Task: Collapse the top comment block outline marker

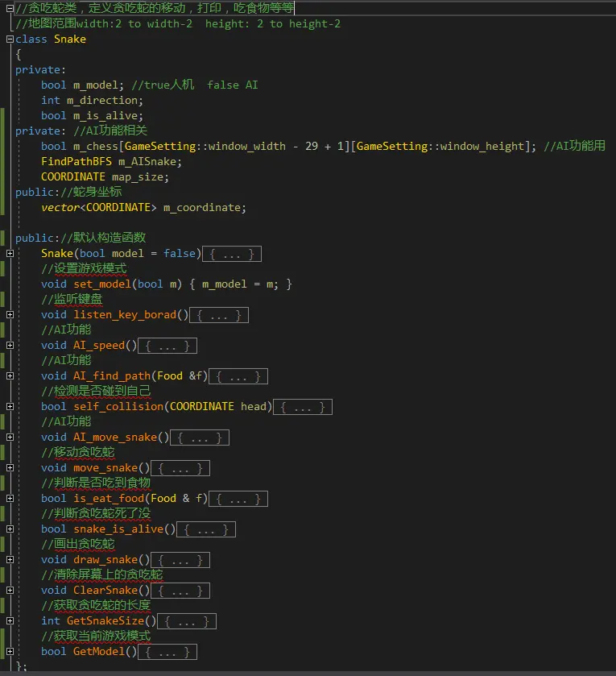Action: 10,8
